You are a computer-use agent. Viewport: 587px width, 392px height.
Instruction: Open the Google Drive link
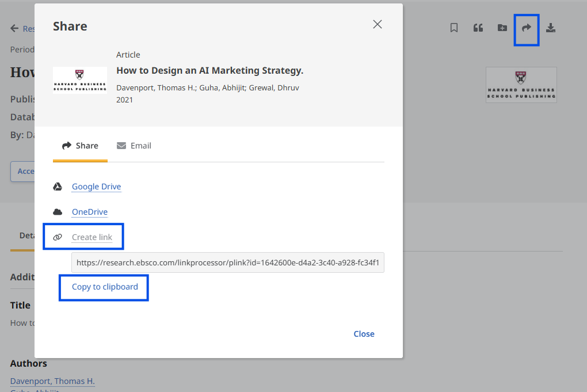[x=96, y=187]
